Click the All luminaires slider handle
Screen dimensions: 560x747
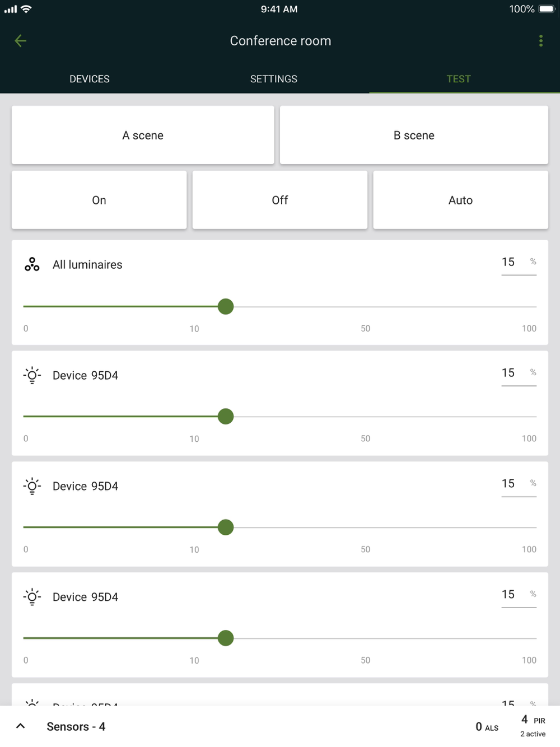[226, 307]
